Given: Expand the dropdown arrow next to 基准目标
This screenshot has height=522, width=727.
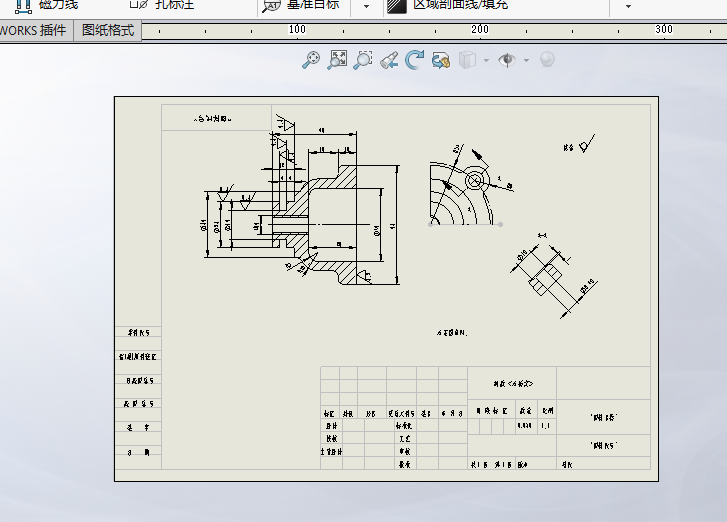Looking at the screenshot, I should (x=366, y=6).
